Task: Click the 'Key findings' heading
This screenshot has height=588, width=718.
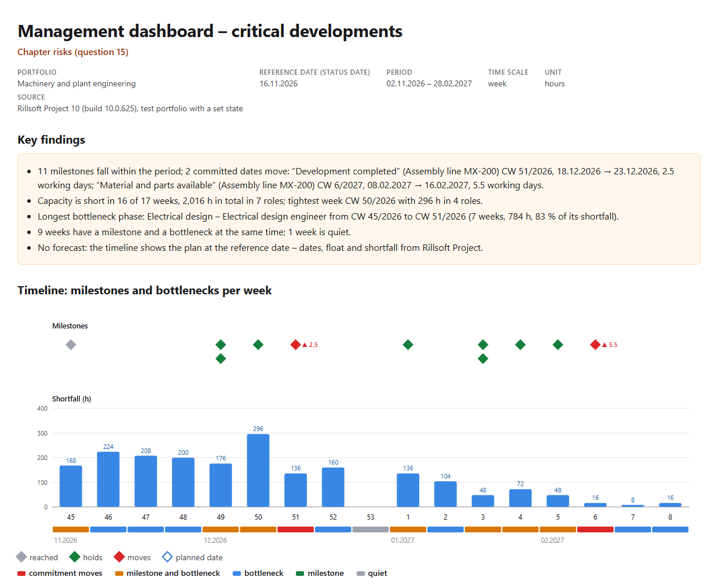Action: coord(52,140)
